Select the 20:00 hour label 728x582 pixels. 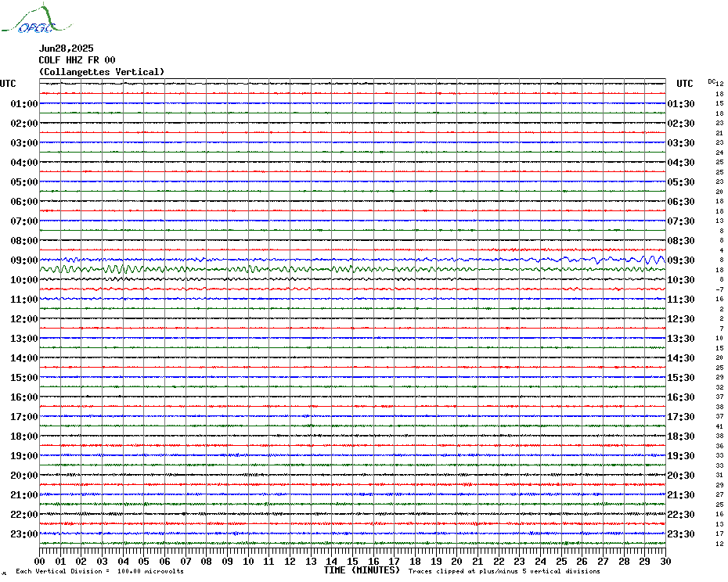point(24,476)
